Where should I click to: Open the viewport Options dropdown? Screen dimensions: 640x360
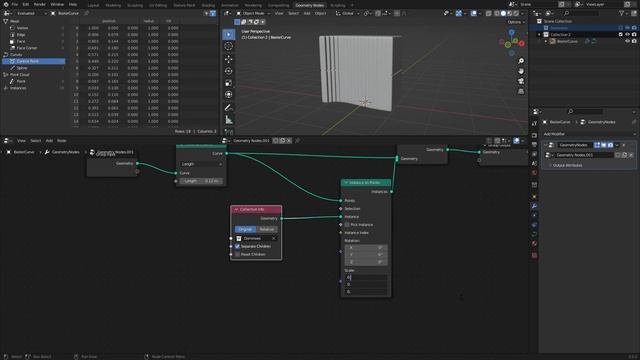515,22
